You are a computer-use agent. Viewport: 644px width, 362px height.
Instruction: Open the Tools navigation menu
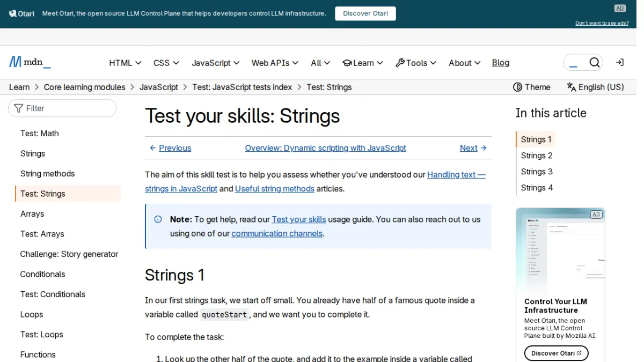[x=416, y=63]
